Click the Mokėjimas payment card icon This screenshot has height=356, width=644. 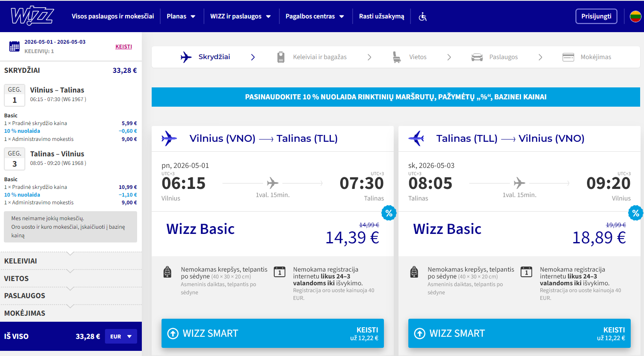point(568,57)
